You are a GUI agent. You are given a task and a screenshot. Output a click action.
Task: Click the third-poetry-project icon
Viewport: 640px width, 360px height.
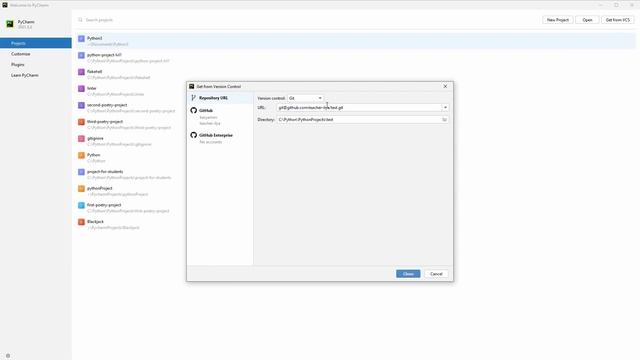click(81, 122)
